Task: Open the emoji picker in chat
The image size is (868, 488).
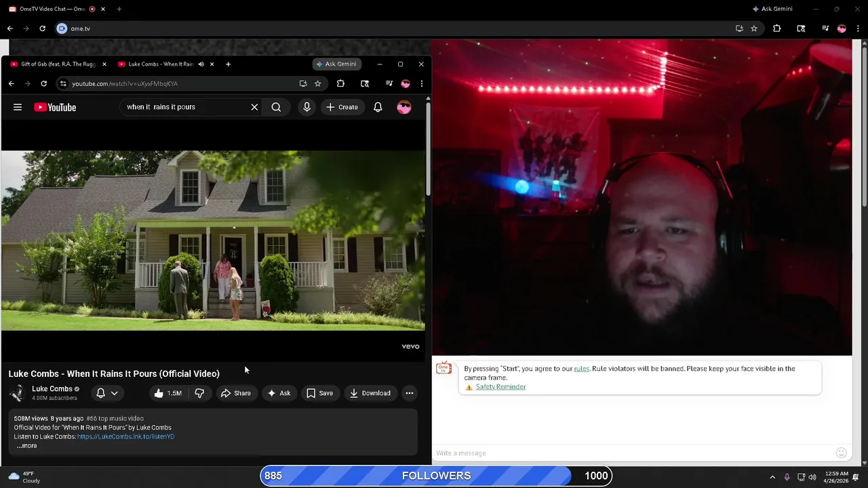Action: click(841, 453)
